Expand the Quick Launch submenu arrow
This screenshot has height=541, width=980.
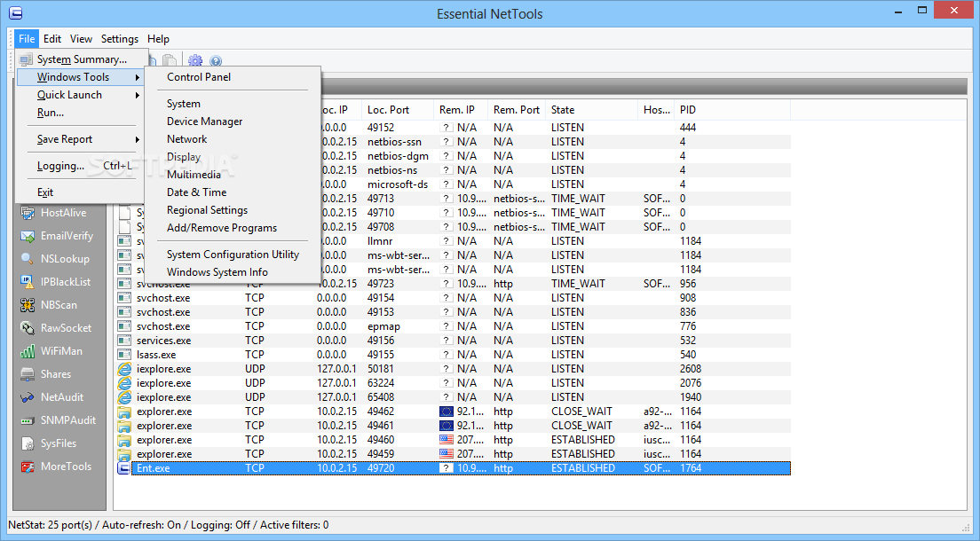pos(137,95)
